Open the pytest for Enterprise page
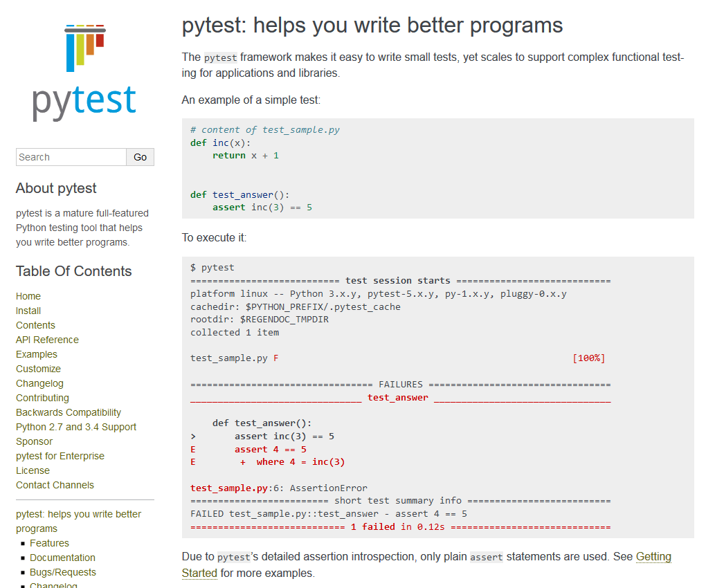Viewport: 706px width, 588px height. tap(60, 456)
